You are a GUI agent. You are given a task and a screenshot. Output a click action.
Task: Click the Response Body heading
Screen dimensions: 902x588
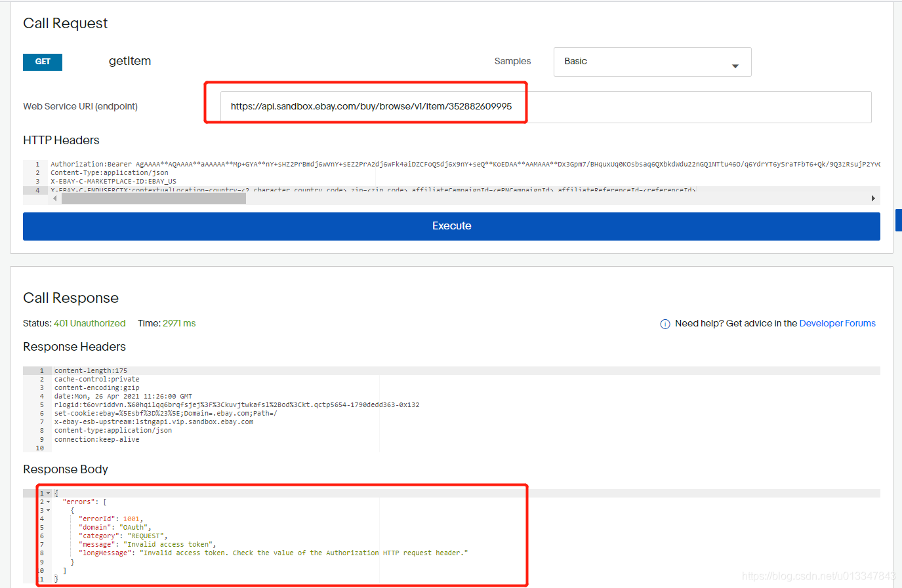66,469
